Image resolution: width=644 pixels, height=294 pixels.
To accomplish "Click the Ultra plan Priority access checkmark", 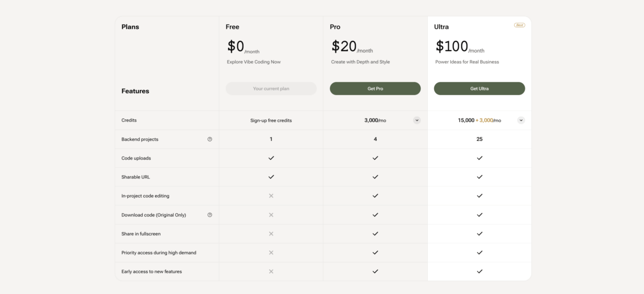I will tap(479, 253).
